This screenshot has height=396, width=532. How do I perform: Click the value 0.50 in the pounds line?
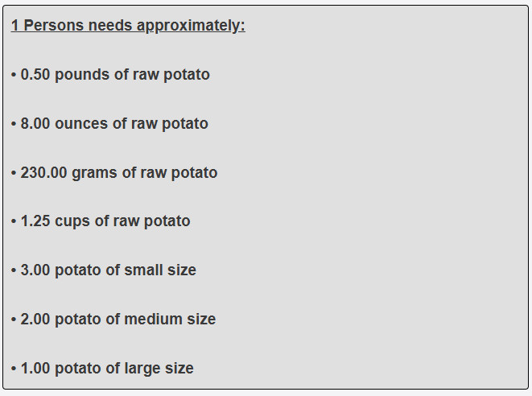(35, 75)
